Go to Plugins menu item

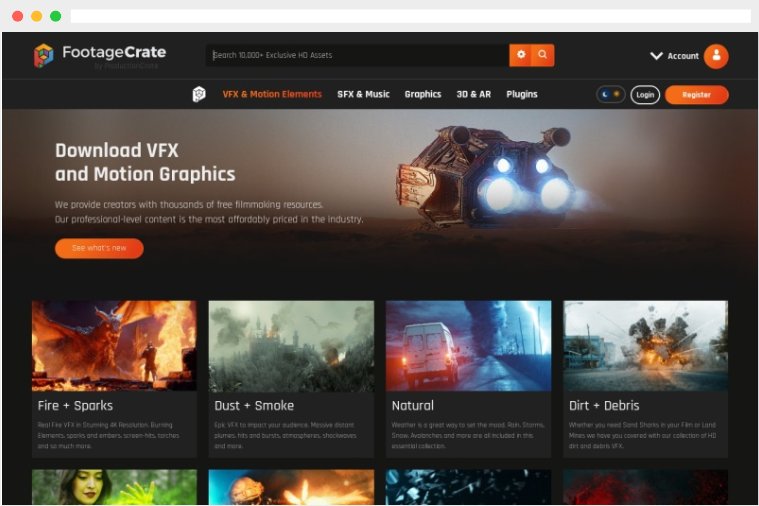pos(522,94)
